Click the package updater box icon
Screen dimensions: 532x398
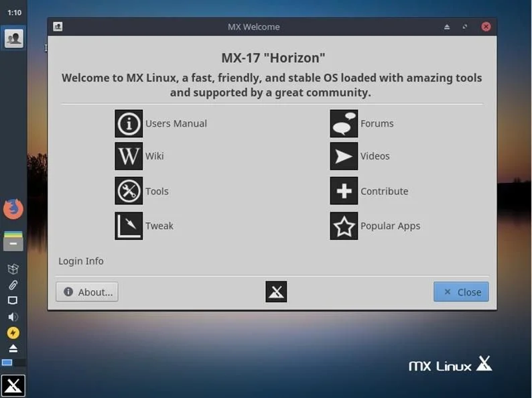point(13,269)
